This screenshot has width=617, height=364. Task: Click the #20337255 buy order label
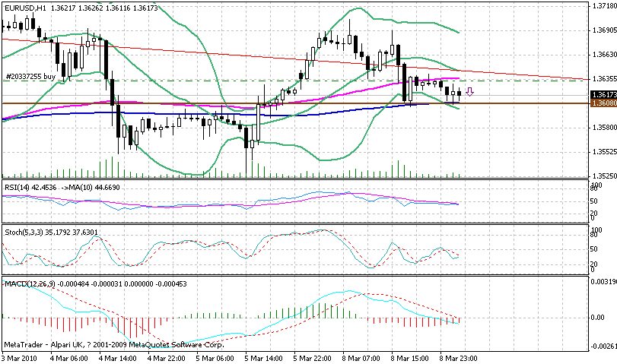30,77
